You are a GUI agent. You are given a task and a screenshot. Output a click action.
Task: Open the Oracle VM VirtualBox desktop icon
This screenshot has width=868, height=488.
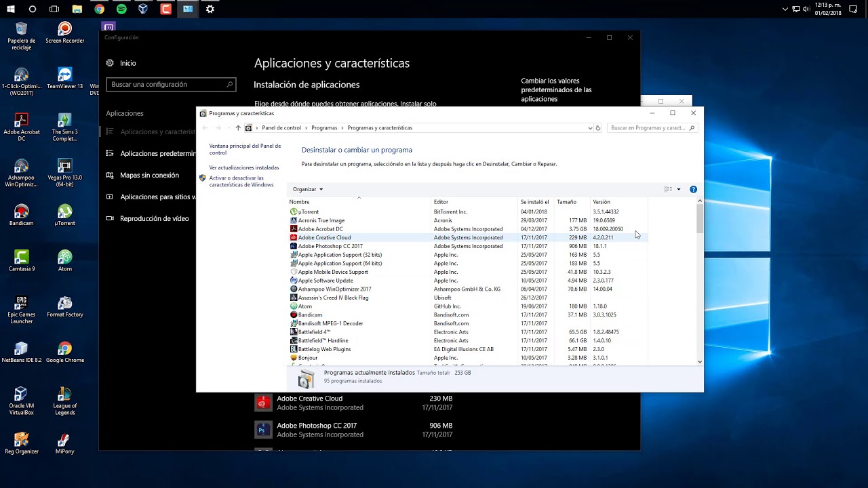pyautogui.click(x=21, y=401)
